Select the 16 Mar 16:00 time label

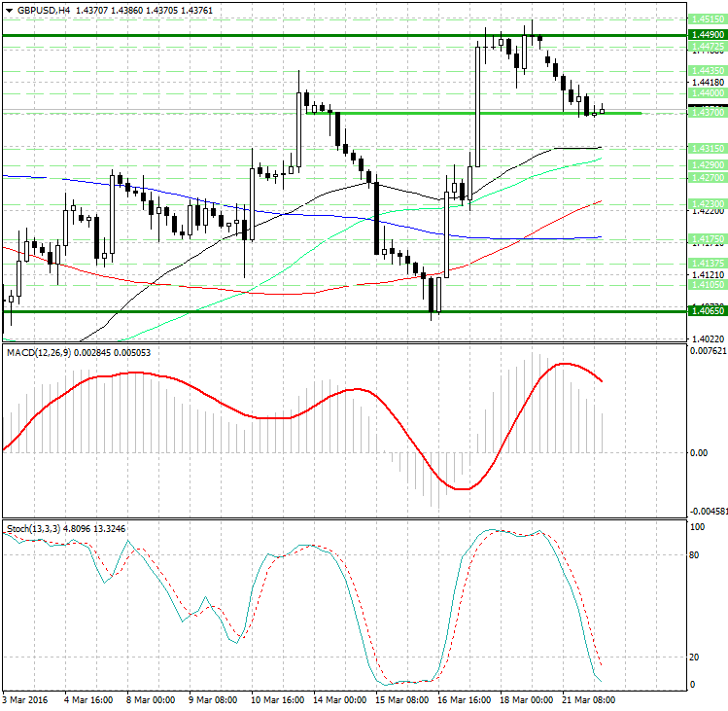pos(463,699)
